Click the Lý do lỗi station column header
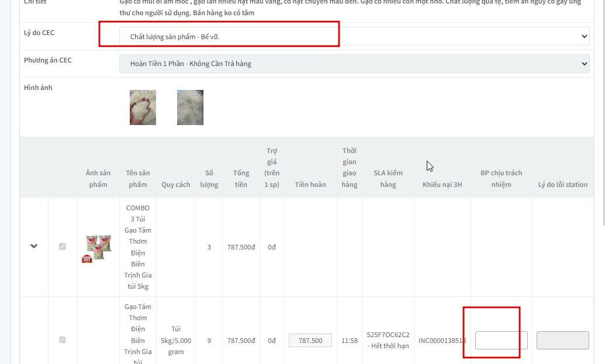 click(563, 185)
